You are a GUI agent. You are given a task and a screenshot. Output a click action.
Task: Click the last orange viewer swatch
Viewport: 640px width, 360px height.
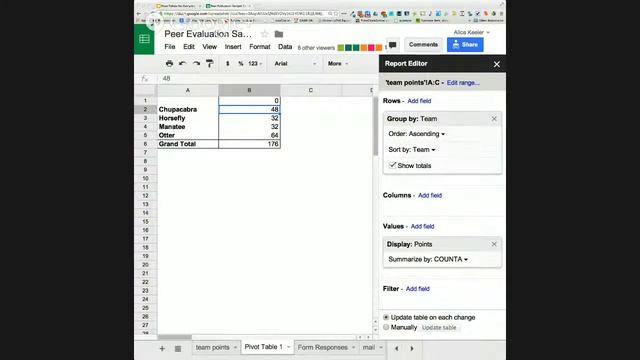pos(379,48)
